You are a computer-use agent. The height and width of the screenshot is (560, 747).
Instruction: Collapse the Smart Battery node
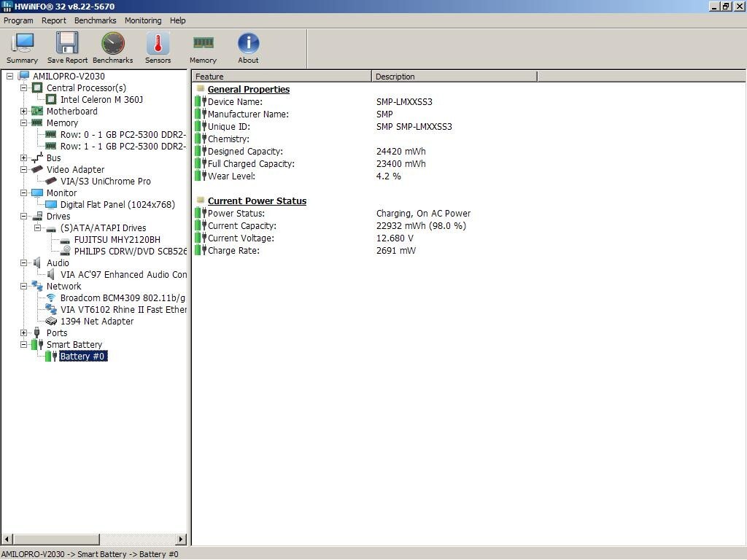click(x=23, y=344)
